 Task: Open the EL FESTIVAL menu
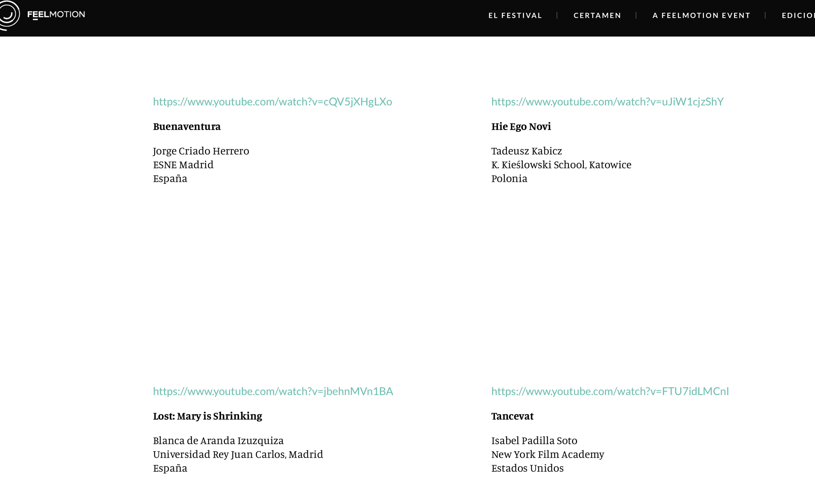point(515,15)
